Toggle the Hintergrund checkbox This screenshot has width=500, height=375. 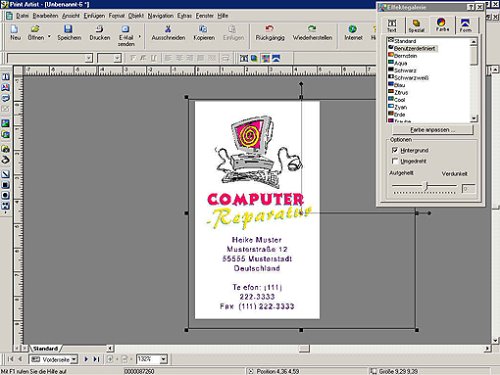[x=395, y=150]
